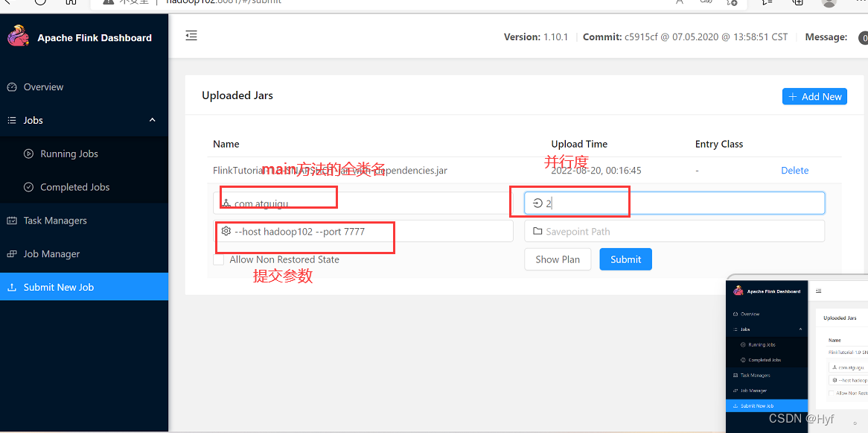Image resolution: width=868 pixels, height=433 pixels.
Task: Click the Job Manager build icon
Action: pyautogui.click(x=12, y=254)
